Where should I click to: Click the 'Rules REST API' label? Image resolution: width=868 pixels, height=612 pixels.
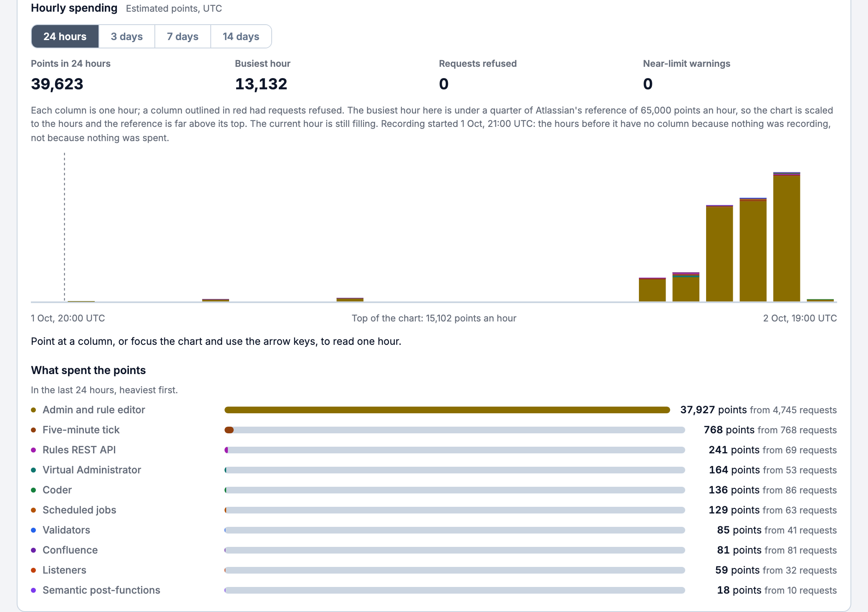[x=79, y=450]
